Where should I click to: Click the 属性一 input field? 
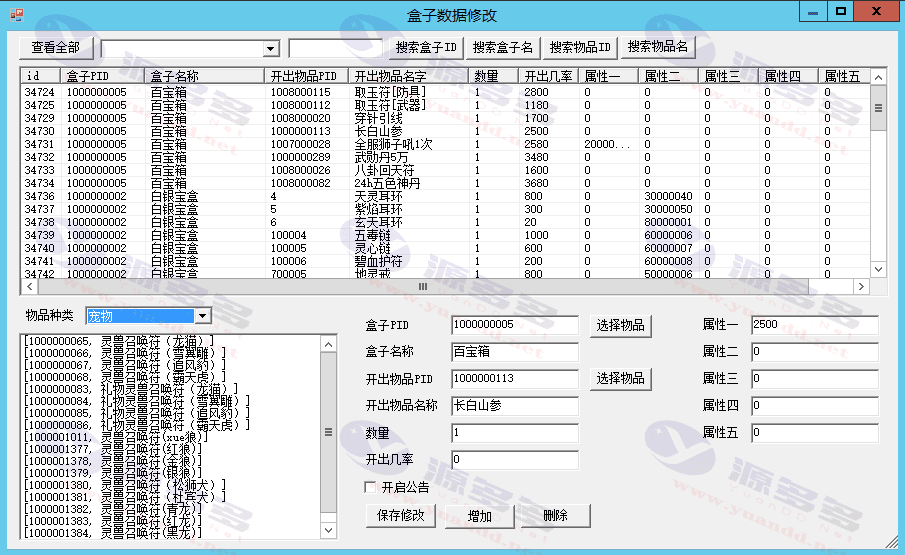813,325
